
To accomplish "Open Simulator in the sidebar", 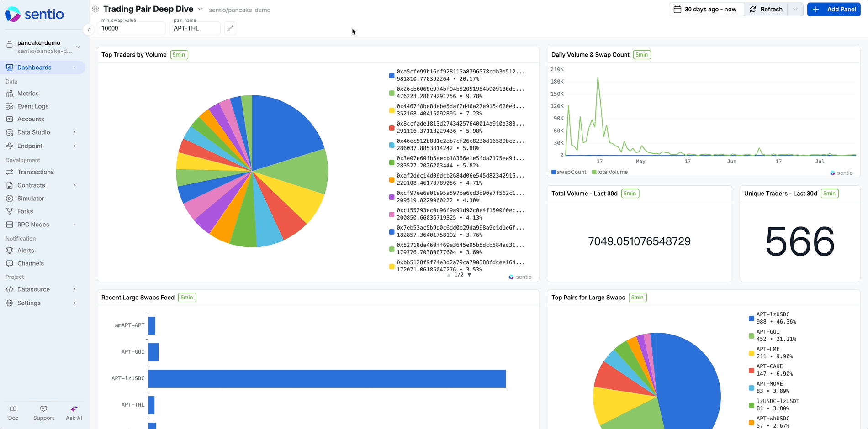I will click(42, 199).
